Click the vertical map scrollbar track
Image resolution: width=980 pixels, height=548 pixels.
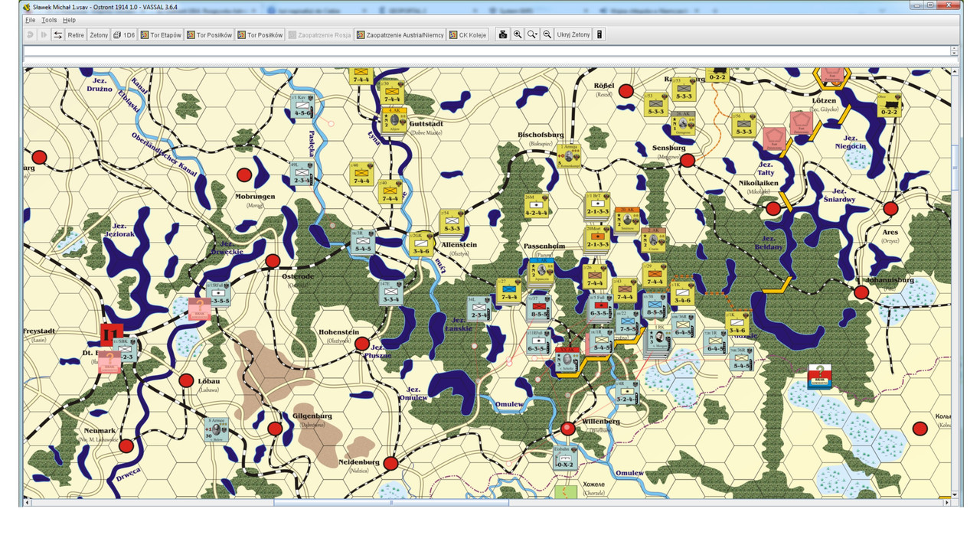coord(955,283)
